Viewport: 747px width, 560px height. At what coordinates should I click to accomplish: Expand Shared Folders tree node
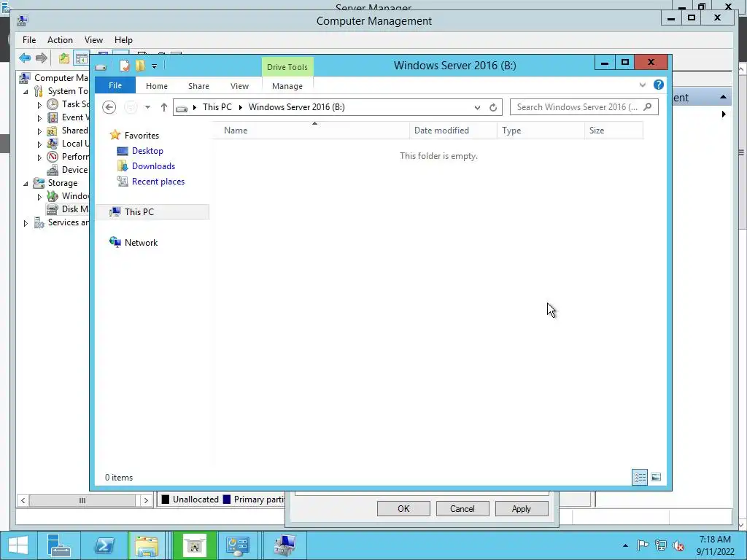click(x=39, y=131)
